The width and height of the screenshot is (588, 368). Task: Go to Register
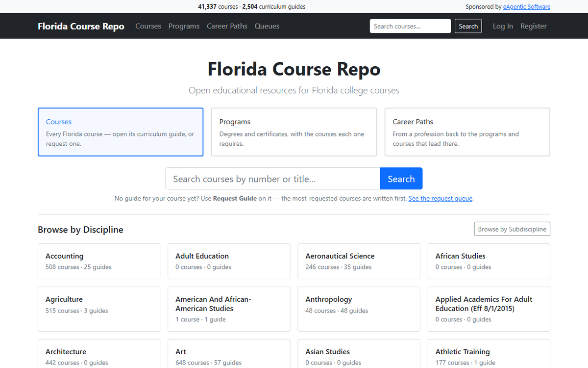tap(533, 26)
